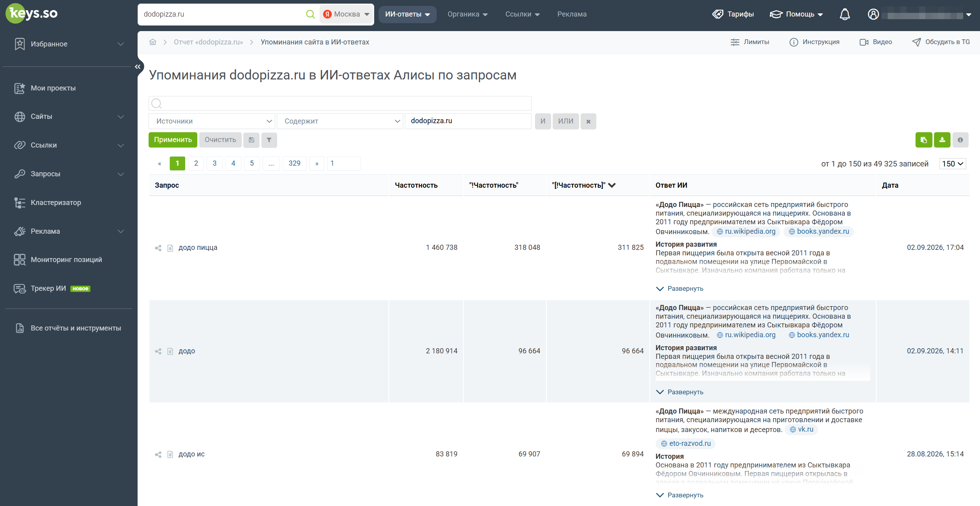This screenshot has width=980, height=506.
Task: Sort by the "[!Частотность]" column
Action: (583, 185)
